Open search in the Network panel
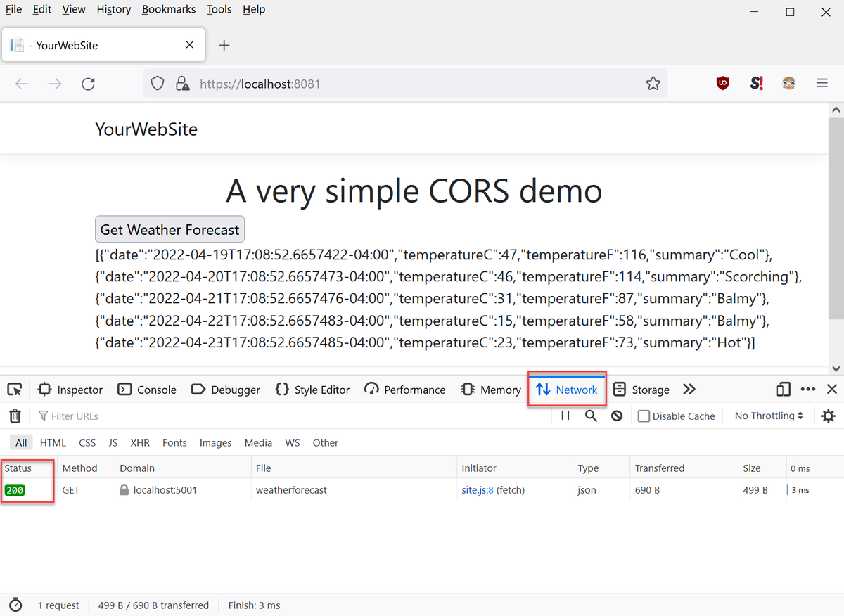 (x=591, y=416)
